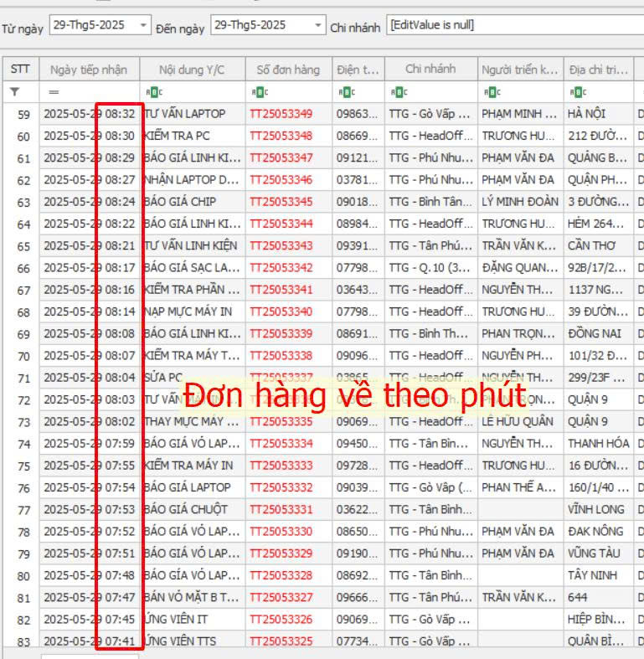Click the funnel filter icon under STT
The width and height of the screenshot is (644, 659).
[14, 92]
